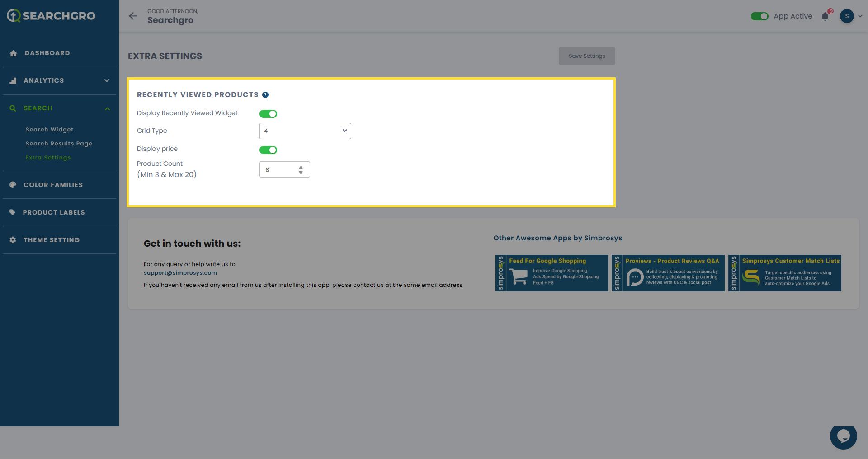Click the Searchgro logo

(x=51, y=16)
